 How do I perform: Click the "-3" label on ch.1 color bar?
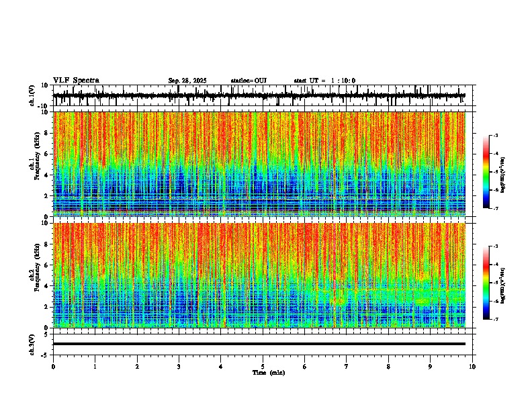pos(495,136)
